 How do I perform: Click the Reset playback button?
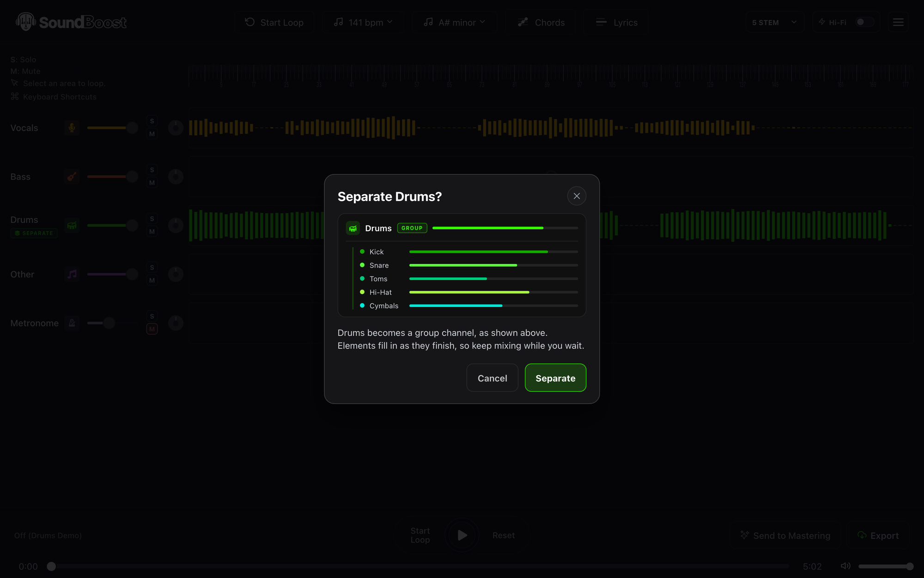pyautogui.click(x=503, y=535)
